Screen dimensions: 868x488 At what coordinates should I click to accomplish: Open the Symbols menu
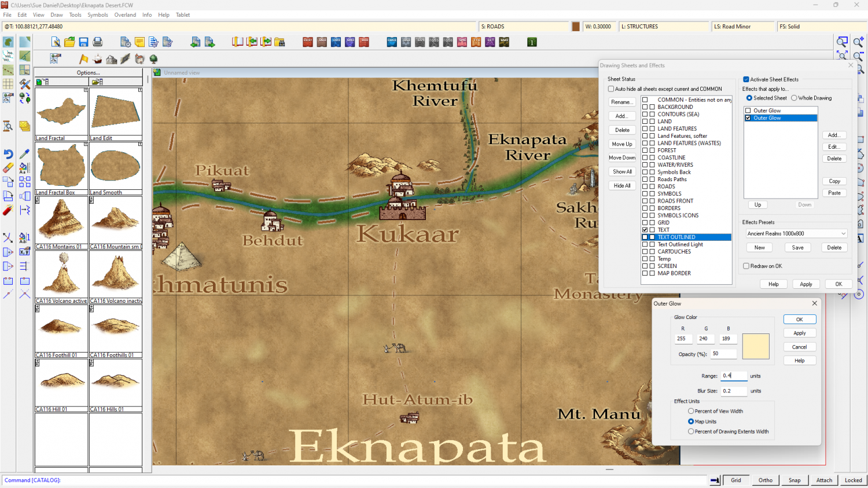tap(98, 15)
